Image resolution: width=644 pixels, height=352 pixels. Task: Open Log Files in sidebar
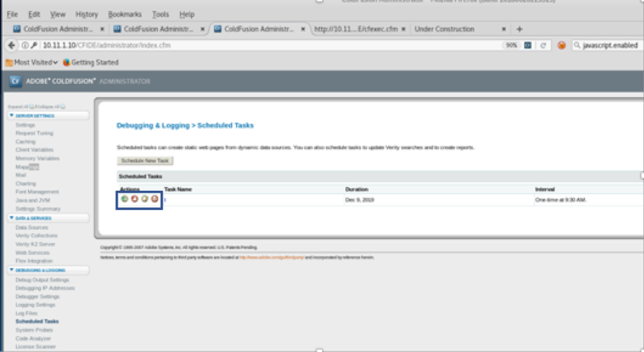[26, 313]
